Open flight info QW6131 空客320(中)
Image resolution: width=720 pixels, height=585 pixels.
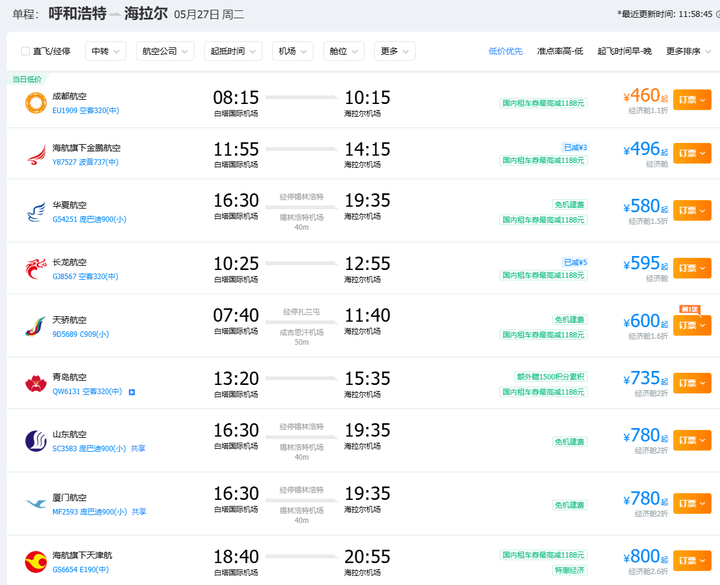coord(87,392)
